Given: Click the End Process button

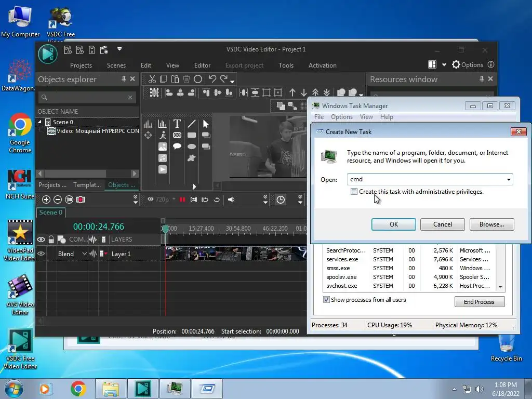Looking at the screenshot, I should tap(480, 302).
